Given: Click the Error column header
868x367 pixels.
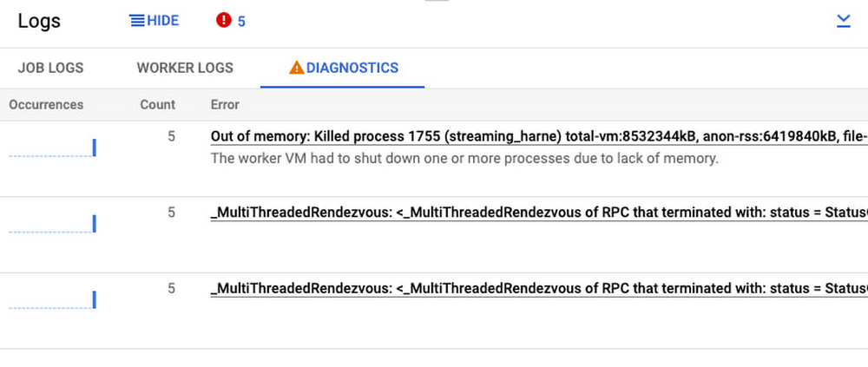Looking at the screenshot, I should (x=225, y=105).
